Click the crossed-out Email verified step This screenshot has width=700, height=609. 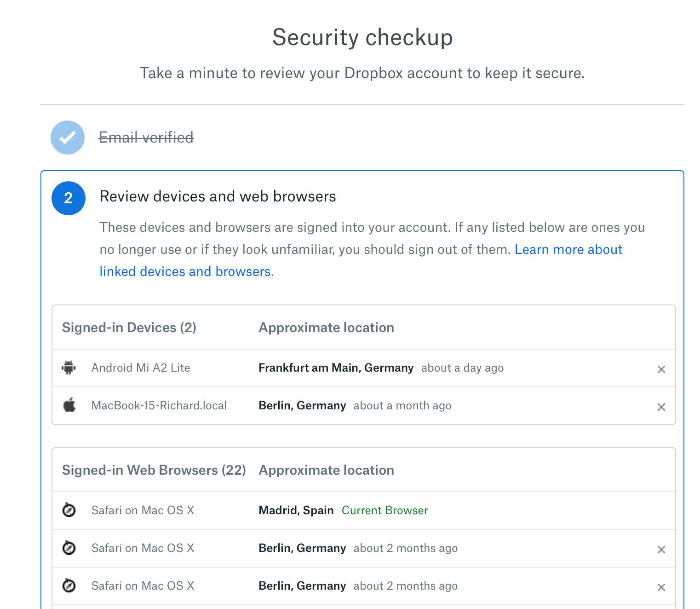[x=146, y=138]
